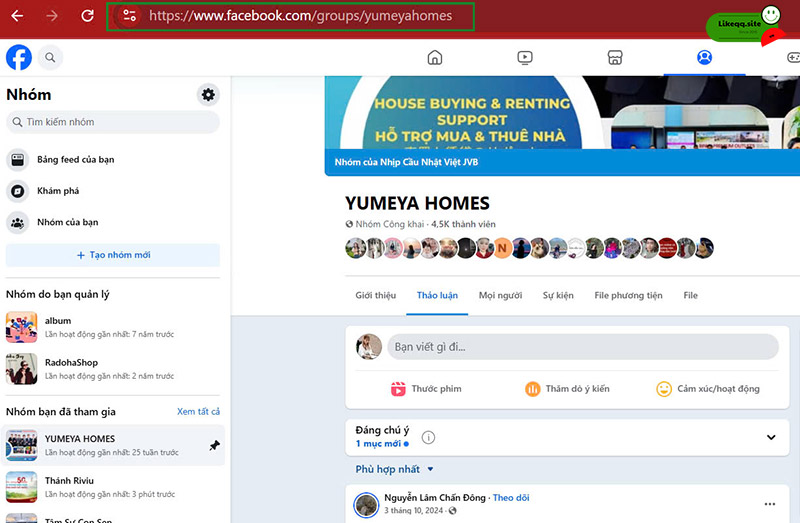Click the orange N member avatar
Image resolution: width=800 pixels, height=523 pixels.
502,248
